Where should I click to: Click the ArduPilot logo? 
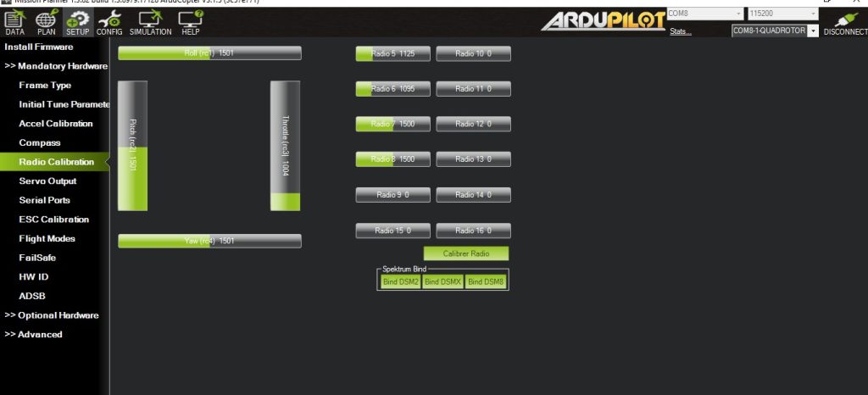(604, 21)
